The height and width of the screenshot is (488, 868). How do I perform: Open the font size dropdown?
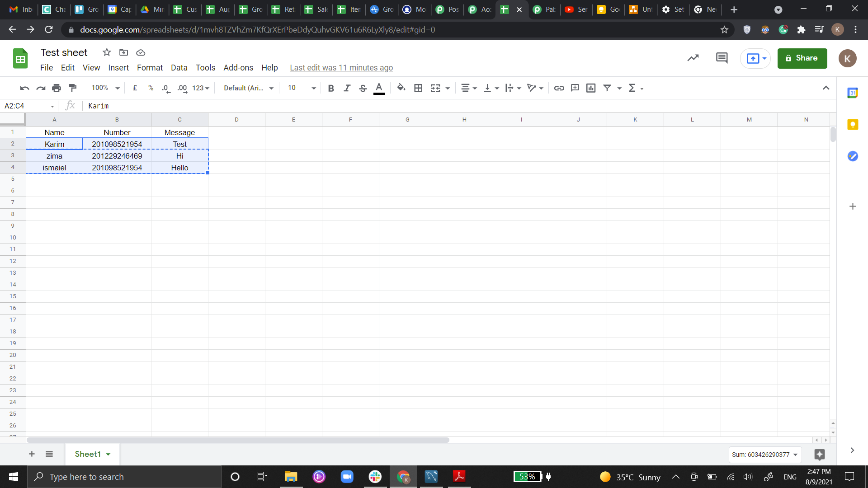tap(302, 88)
